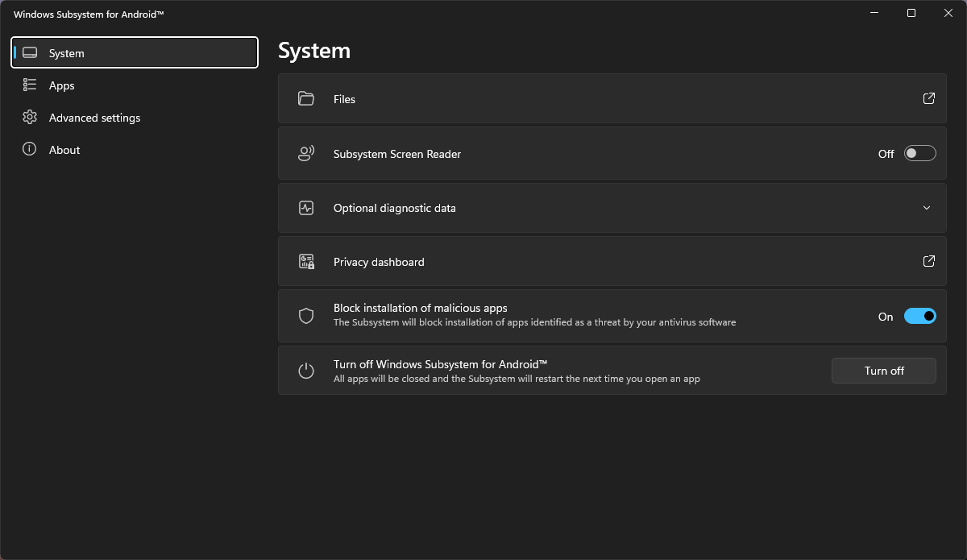The image size is (967, 560).
Task: Click the Subsystem Screen Reader icon
Action: pos(305,154)
